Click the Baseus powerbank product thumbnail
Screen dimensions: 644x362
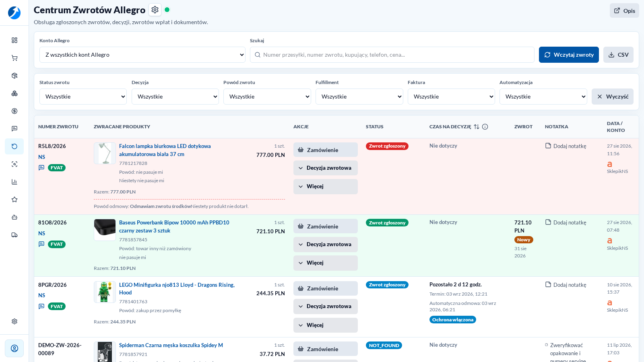tap(105, 230)
